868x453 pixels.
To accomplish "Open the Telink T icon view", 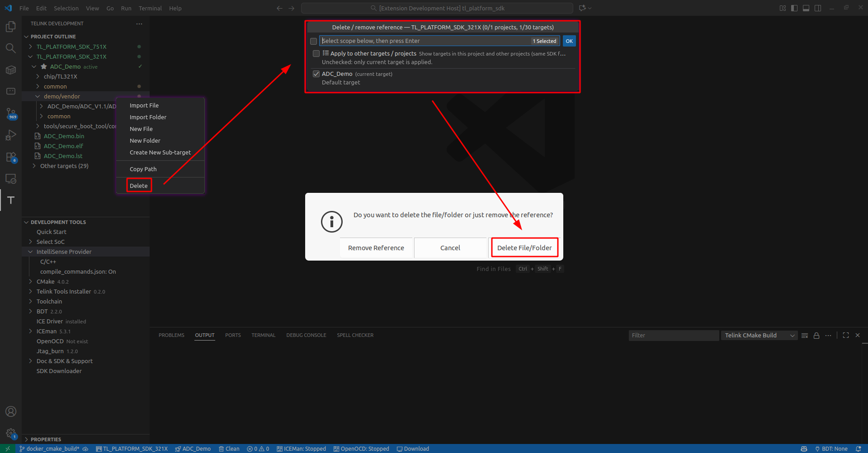I will 11,200.
